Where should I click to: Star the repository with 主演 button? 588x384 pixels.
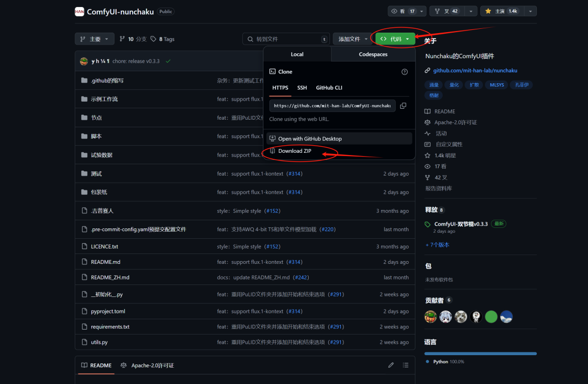click(x=503, y=11)
